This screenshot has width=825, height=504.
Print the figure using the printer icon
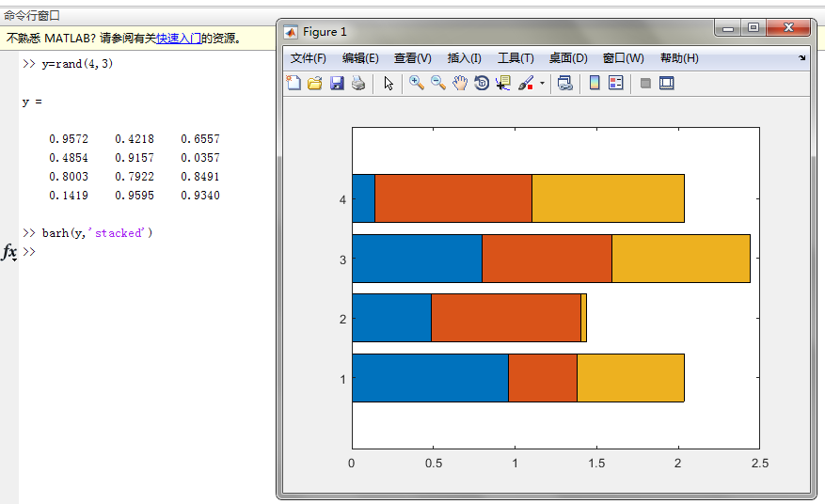pyautogui.click(x=358, y=83)
